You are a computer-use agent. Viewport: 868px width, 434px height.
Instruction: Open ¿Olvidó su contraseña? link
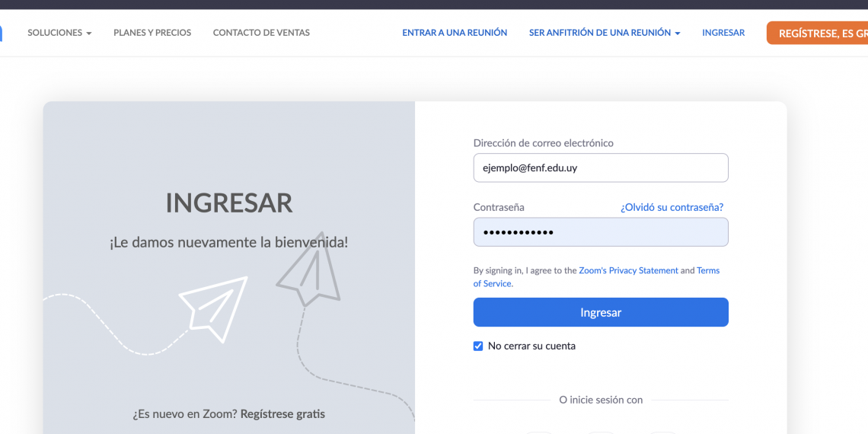tap(672, 207)
